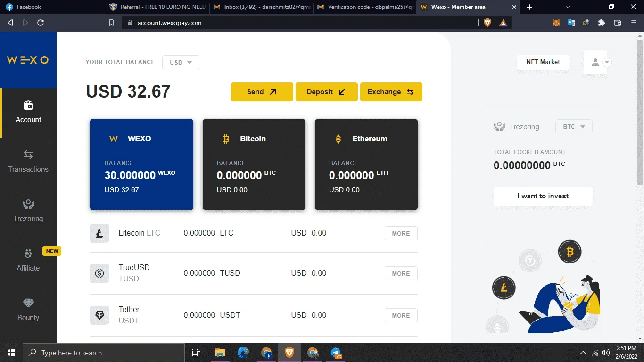
Task: Open a new browser tab
Action: click(x=529, y=7)
